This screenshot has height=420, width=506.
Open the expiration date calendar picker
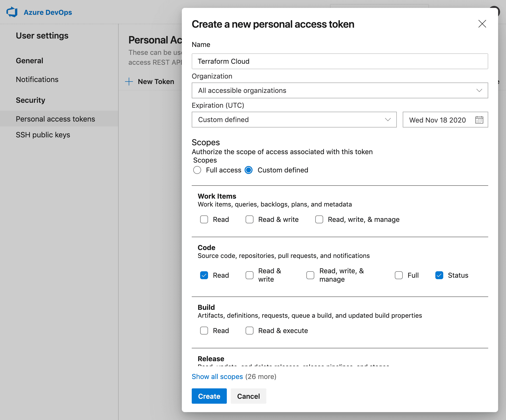(x=479, y=120)
